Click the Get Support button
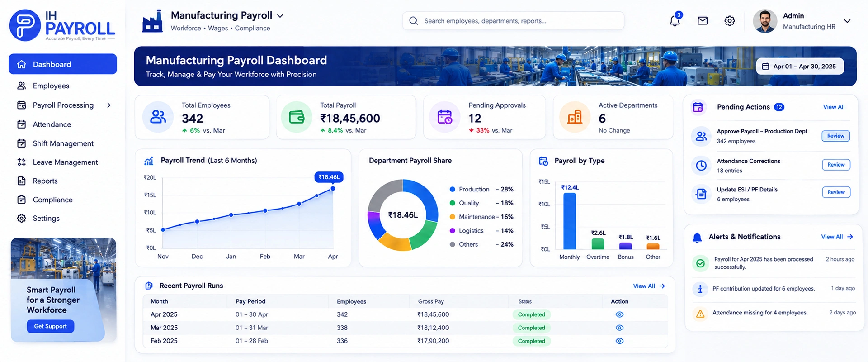 click(x=51, y=326)
